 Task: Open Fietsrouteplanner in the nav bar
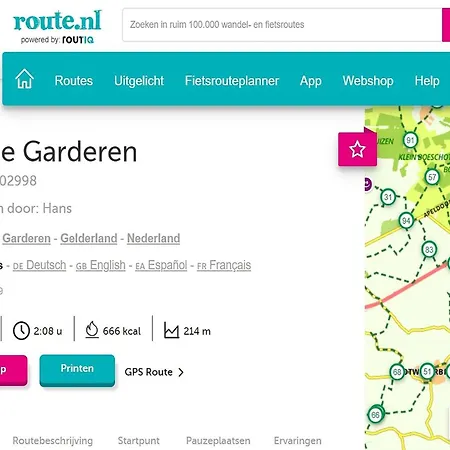click(232, 81)
